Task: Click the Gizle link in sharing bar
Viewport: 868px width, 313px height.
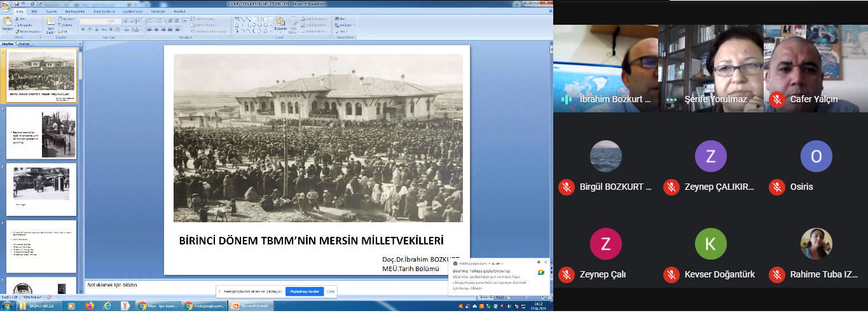Action: point(331,291)
